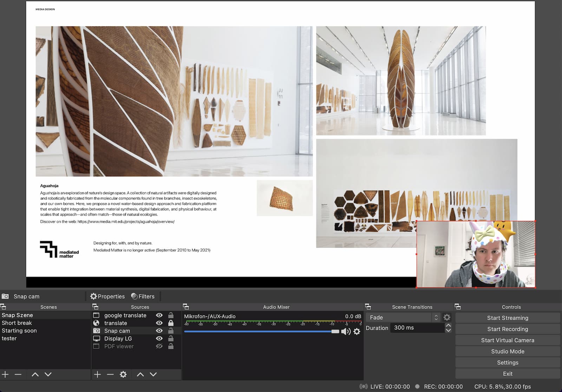Pop out the Controls dock icon
The height and width of the screenshot is (392, 562).
(458, 307)
